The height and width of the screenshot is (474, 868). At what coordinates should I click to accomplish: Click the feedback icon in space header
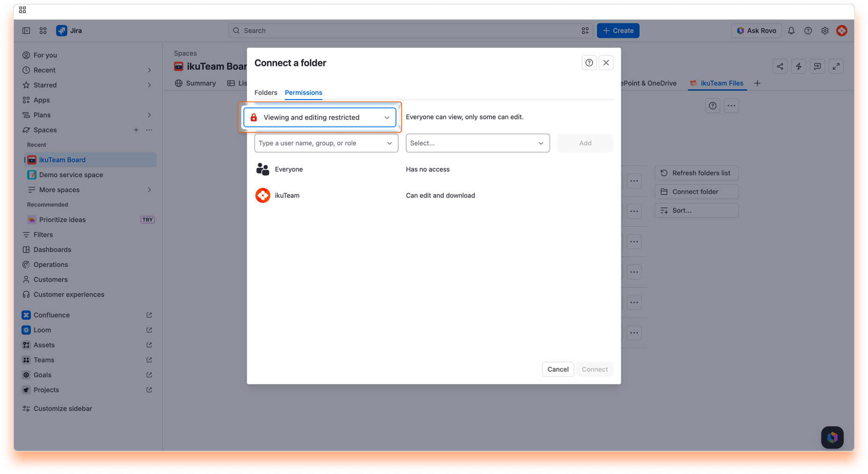click(x=817, y=66)
